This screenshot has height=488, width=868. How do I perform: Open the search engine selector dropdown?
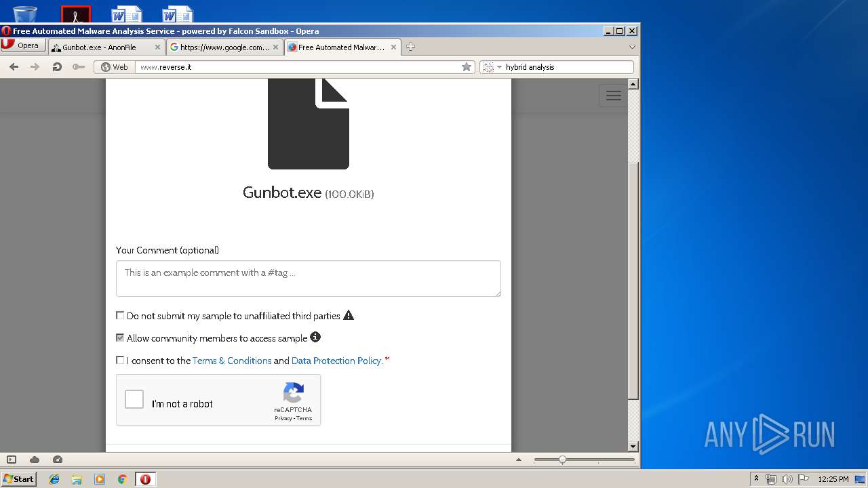[x=492, y=67]
